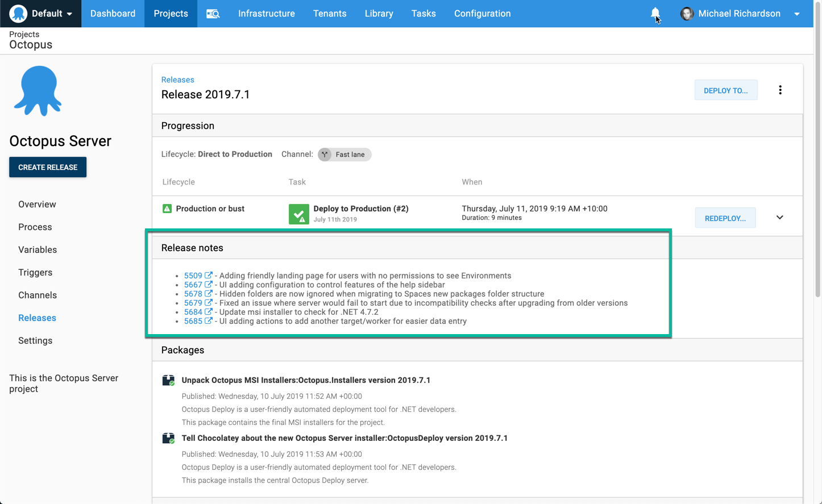Open Channels in the project sidebar
Image resolution: width=822 pixels, height=504 pixels.
pyautogui.click(x=38, y=295)
